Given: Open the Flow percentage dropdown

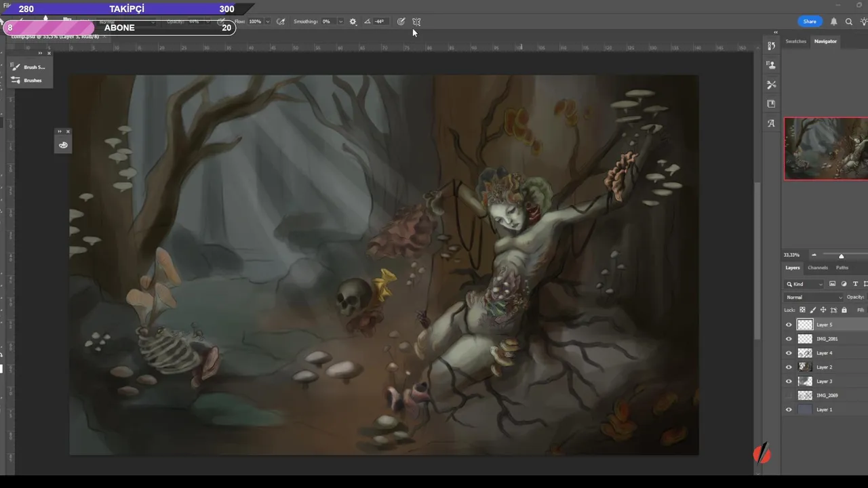Looking at the screenshot, I should point(268,22).
